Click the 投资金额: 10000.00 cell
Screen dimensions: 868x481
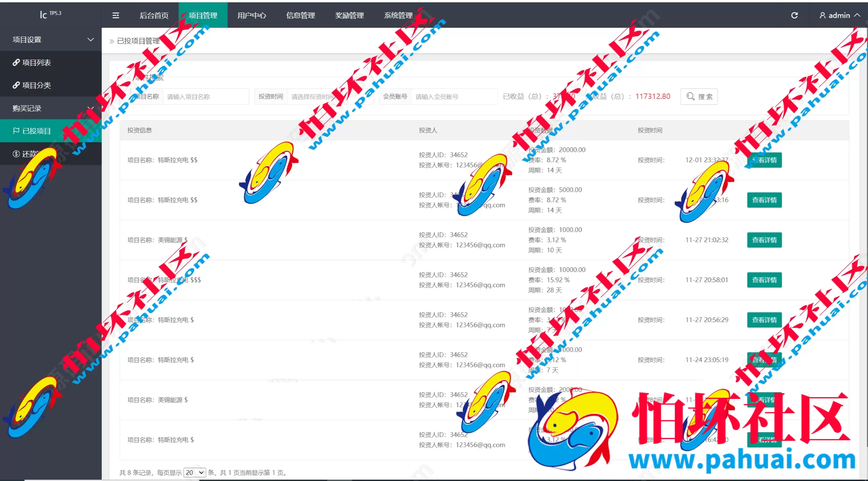[x=557, y=270]
